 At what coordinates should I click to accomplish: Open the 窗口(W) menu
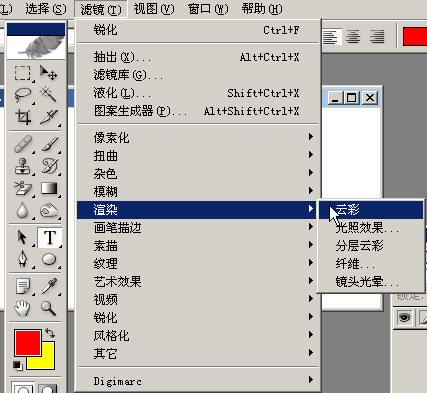coord(208,9)
